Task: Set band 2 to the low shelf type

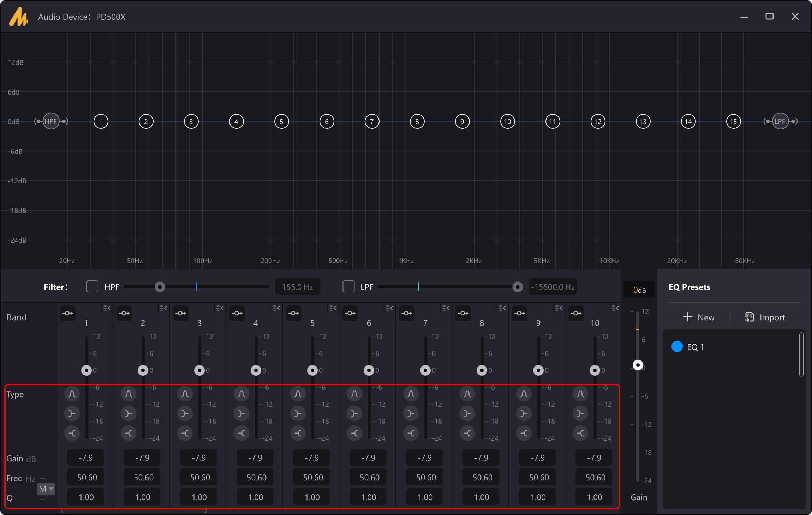Action: pos(129,413)
